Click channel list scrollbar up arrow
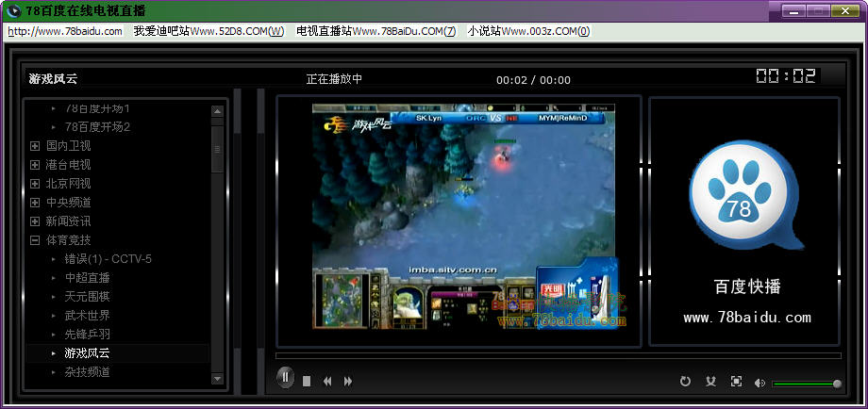 pos(218,111)
